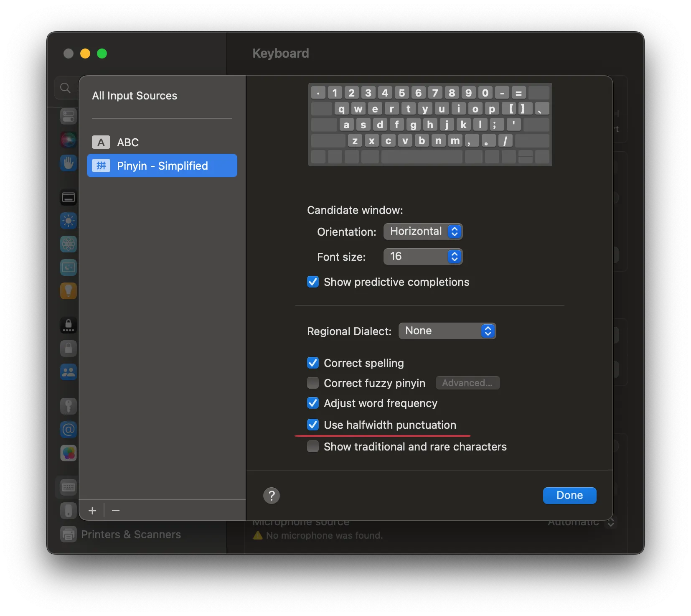Open Displays sun icon in sidebar
Viewport: 691px width, 616px height.
[x=69, y=221]
